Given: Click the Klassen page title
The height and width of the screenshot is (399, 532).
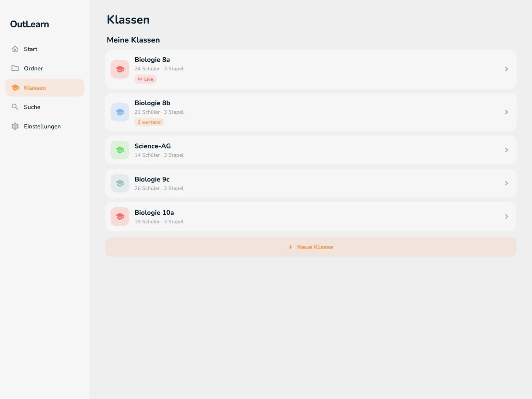Looking at the screenshot, I should [128, 20].
